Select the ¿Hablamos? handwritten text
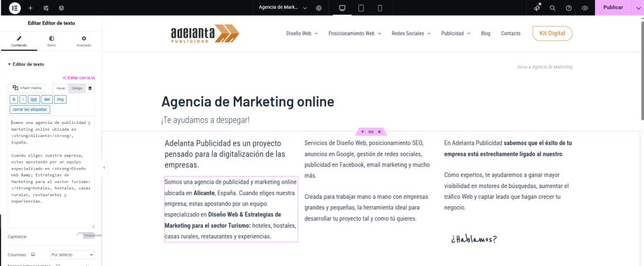Screen dimensions: 644x266 pos(474,240)
